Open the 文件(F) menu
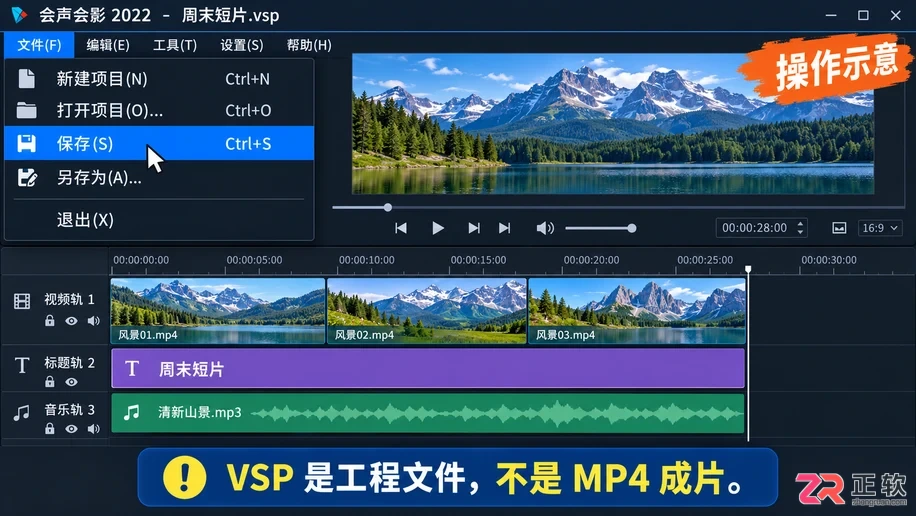This screenshot has height=516, width=916. click(x=39, y=45)
